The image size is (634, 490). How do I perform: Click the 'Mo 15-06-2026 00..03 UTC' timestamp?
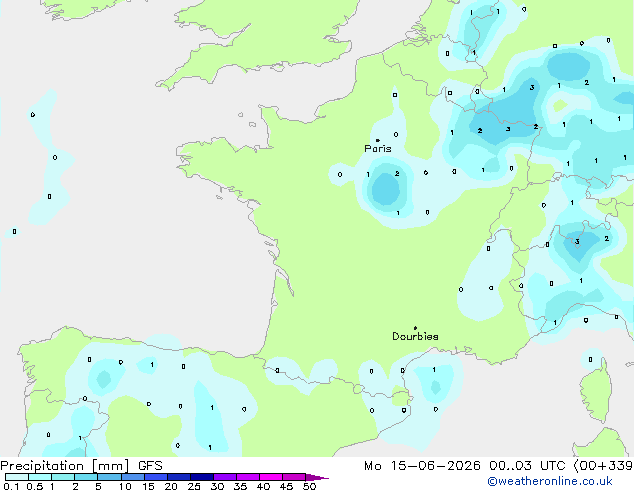(465, 466)
